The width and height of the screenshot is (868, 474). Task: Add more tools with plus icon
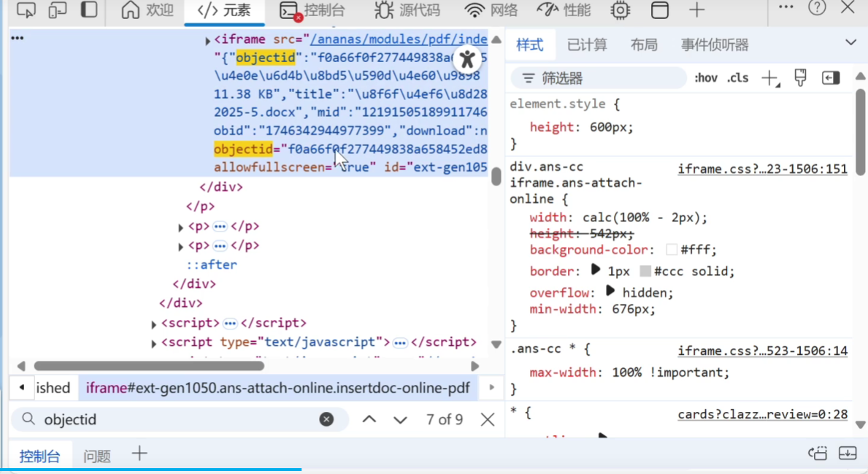tap(697, 9)
